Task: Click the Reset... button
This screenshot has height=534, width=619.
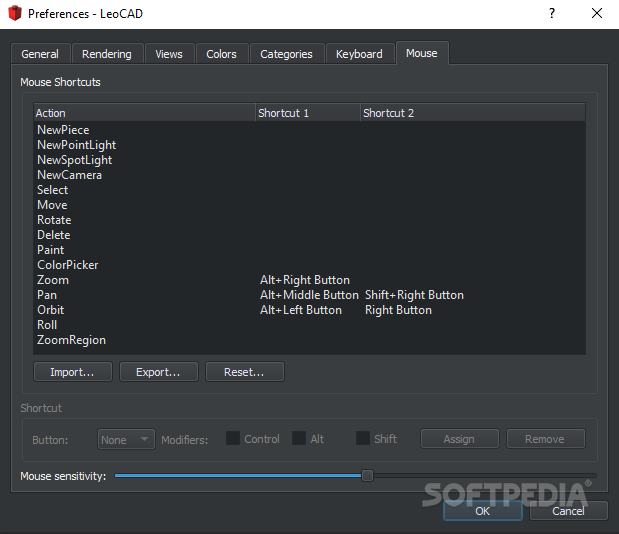Action: tap(244, 372)
